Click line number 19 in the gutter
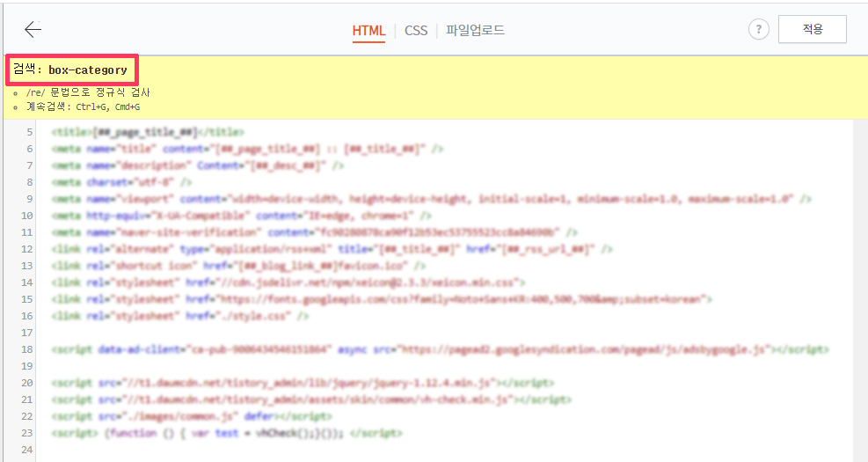 coord(27,365)
